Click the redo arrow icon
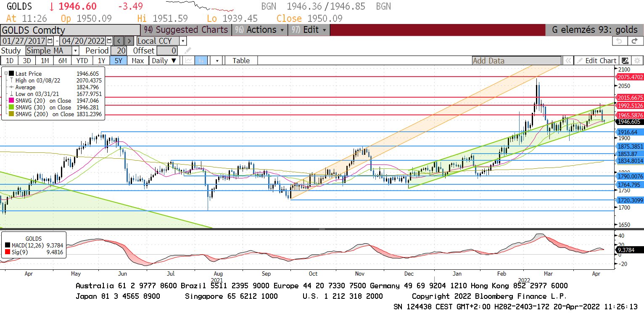 pyautogui.click(x=636, y=41)
